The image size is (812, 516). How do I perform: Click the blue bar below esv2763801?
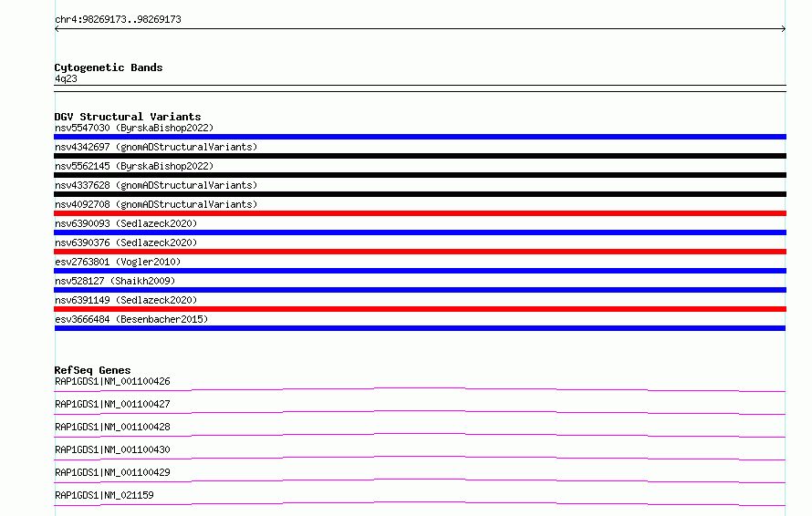click(420, 271)
